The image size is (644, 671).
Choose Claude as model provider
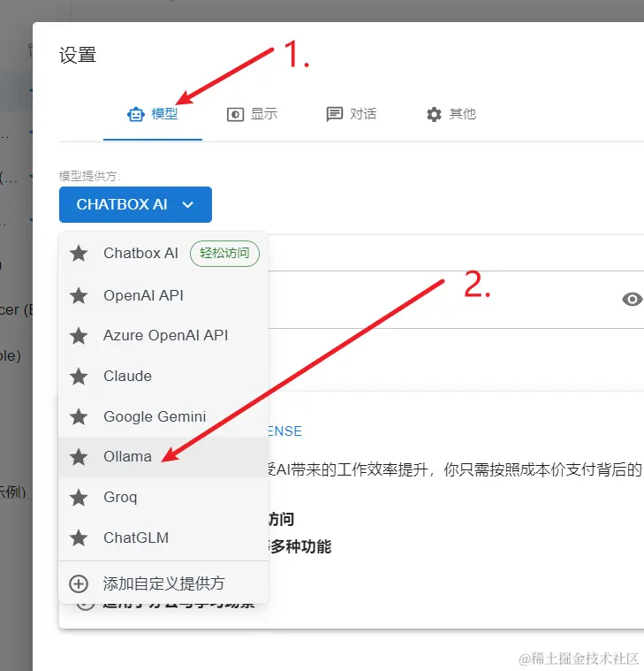[163, 376]
